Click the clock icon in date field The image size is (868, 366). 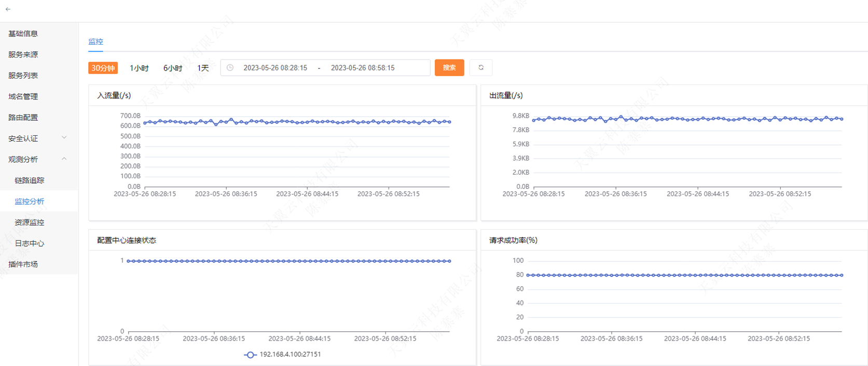(x=230, y=68)
